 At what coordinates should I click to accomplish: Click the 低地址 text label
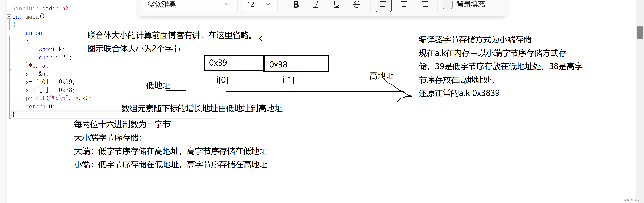158,85
